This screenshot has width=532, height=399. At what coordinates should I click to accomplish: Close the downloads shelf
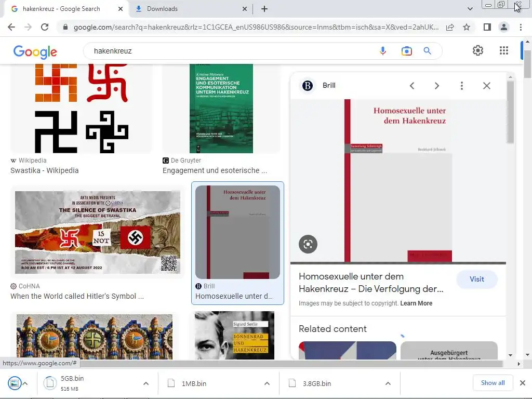click(523, 383)
